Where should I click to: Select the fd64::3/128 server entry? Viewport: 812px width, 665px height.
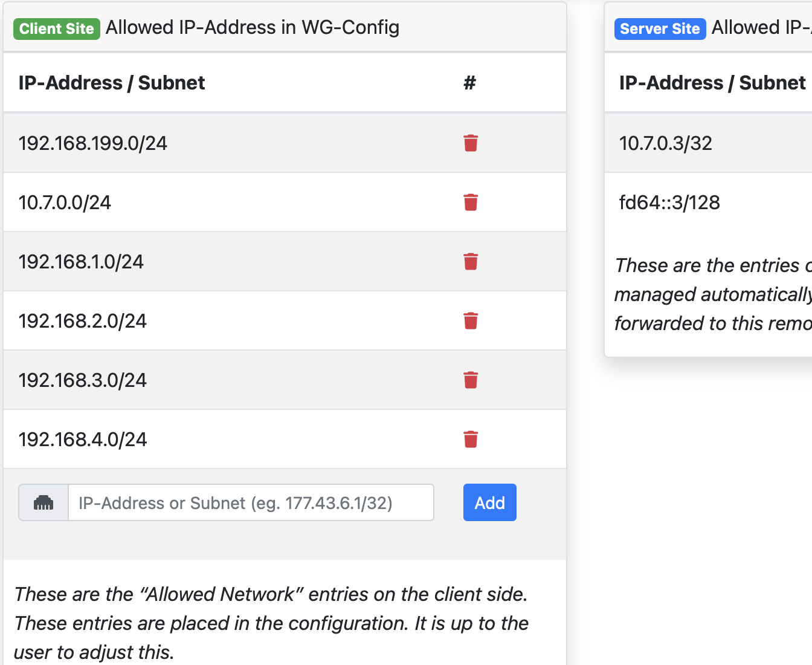pos(669,203)
